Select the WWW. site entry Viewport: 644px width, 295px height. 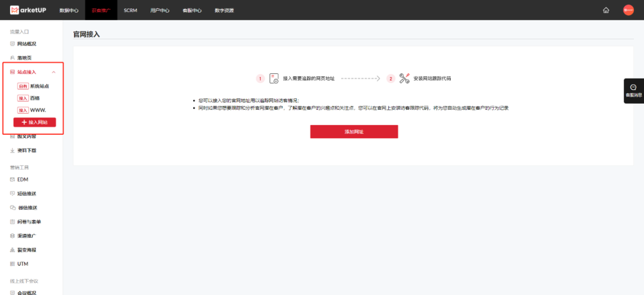click(32, 110)
